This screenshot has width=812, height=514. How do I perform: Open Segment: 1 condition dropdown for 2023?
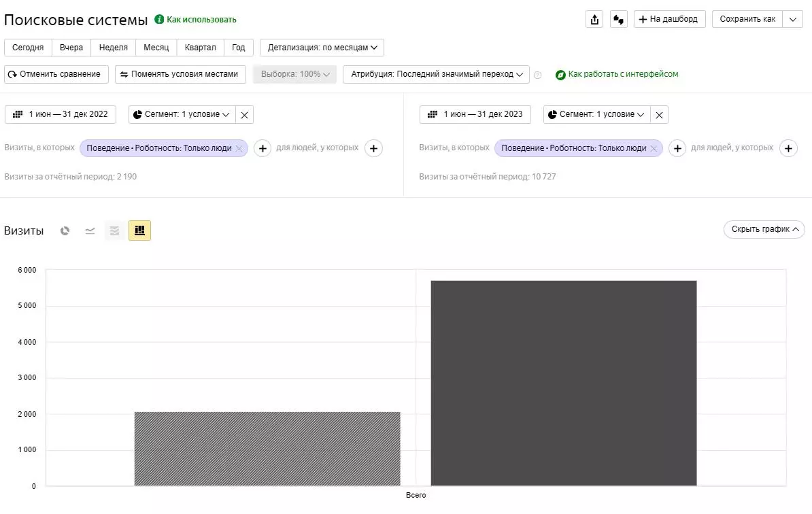[596, 114]
